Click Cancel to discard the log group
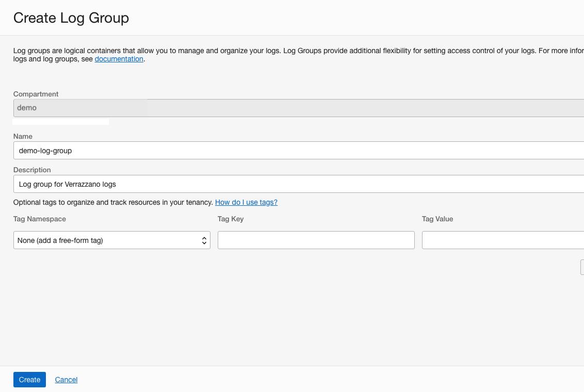 pyautogui.click(x=66, y=379)
